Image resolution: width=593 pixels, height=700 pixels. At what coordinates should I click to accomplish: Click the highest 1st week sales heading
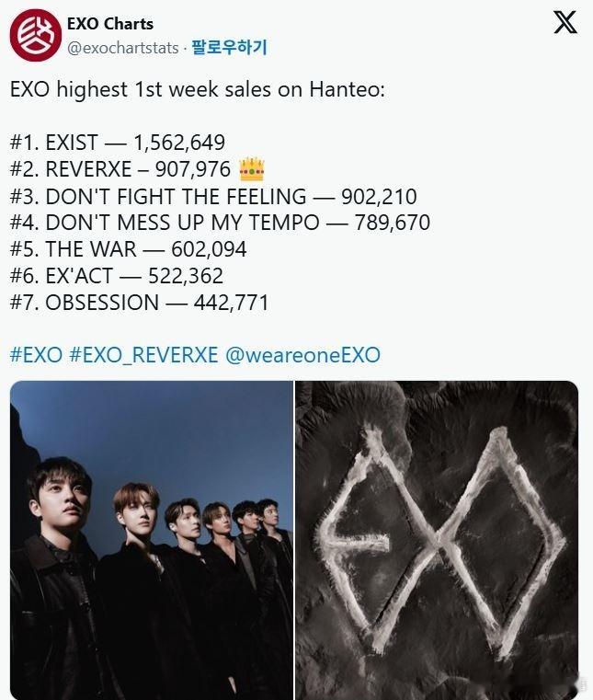point(198,89)
